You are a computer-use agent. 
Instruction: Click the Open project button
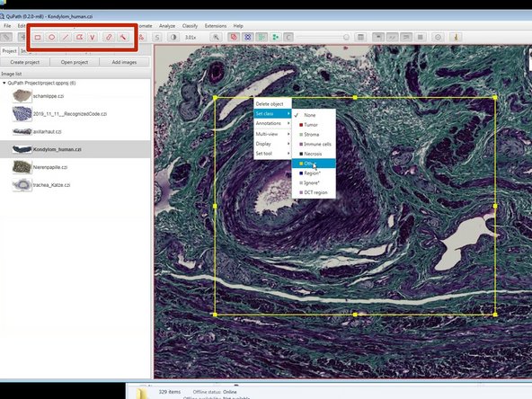(x=75, y=62)
